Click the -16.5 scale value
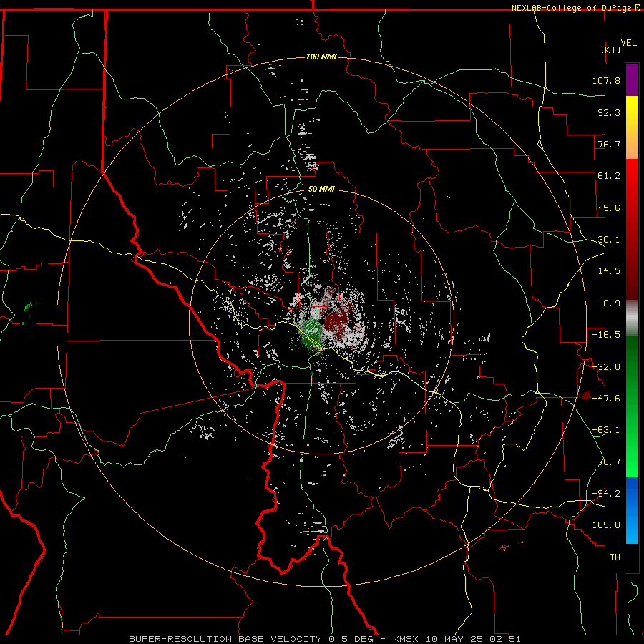The height and width of the screenshot is (644, 644). pyautogui.click(x=606, y=335)
